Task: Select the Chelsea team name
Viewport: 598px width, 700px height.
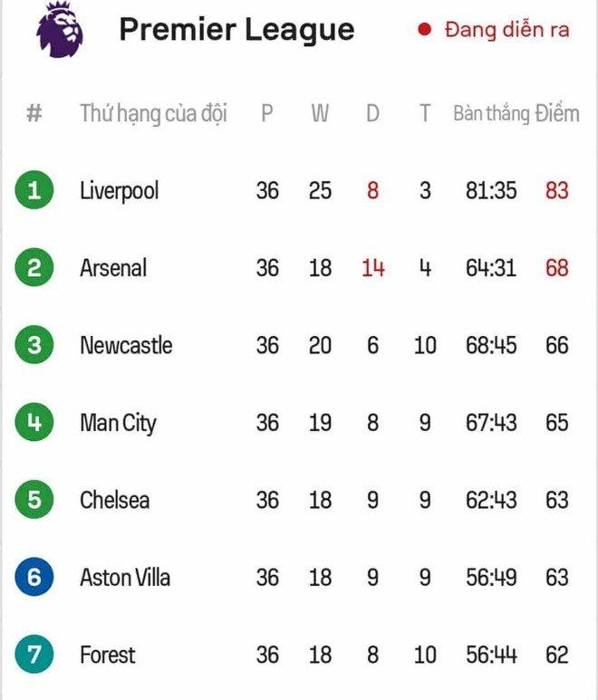Action: click(115, 500)
